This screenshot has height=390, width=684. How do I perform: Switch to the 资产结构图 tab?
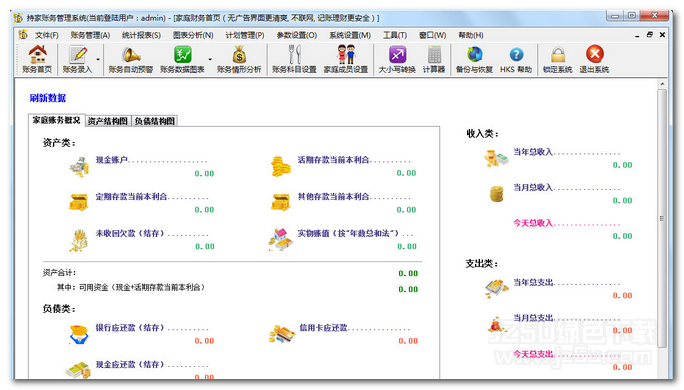pos(108,121)
